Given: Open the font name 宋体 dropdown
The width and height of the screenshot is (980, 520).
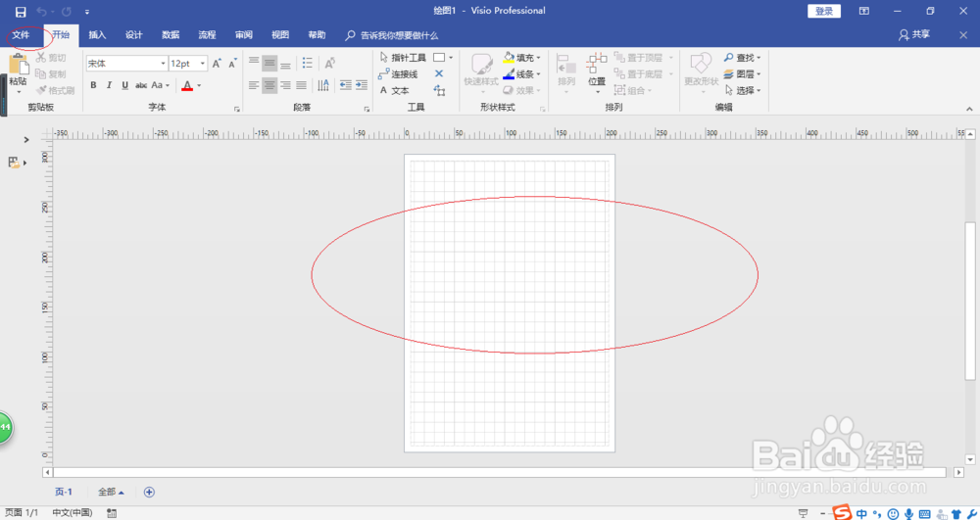Looking at the screenshot, I should click(163, 64).
